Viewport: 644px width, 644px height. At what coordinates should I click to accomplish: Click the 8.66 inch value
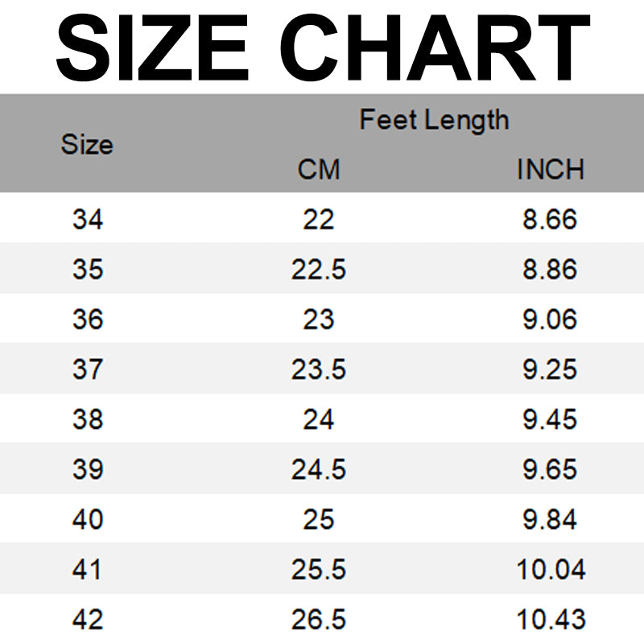click(x=551, y=219)
